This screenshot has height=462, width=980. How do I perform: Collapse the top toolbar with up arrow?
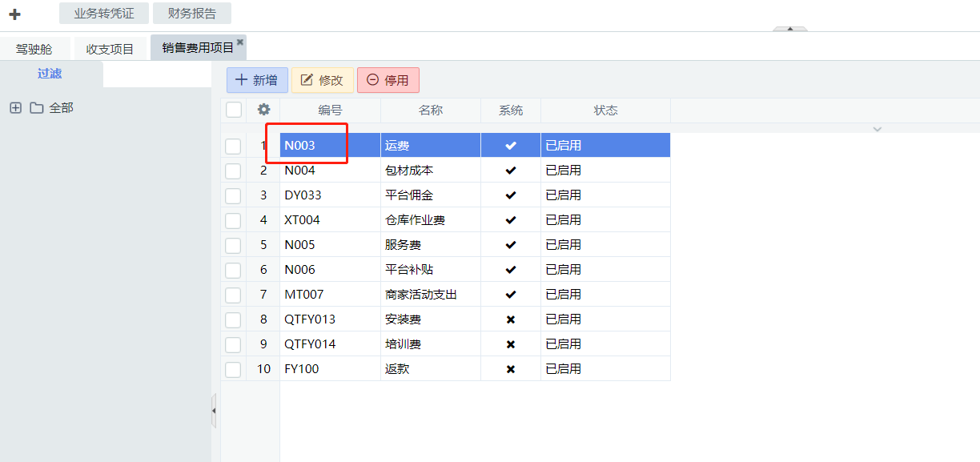[790, 29]
